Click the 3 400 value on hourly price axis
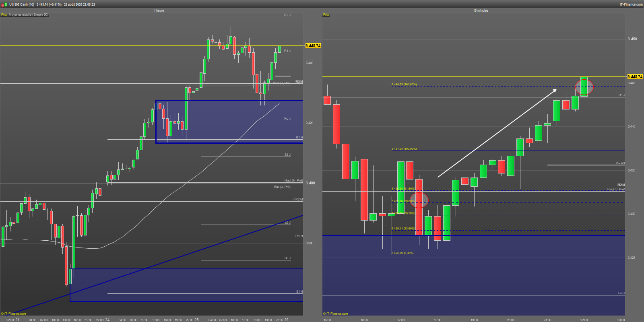Image resolution: width=644 pixels, height=322 pixels. click(310, 183)
